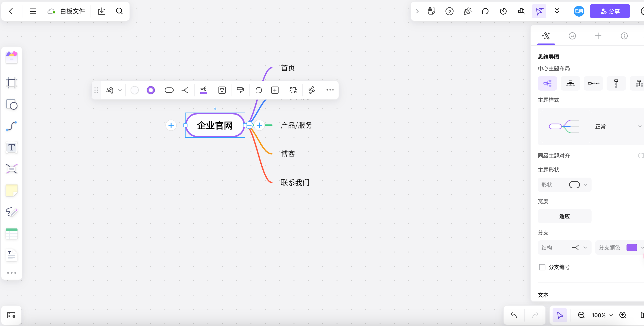The height and width of the screenshot is (326, 644).
Task: Open the timer tool
Action: click(503, 11)
